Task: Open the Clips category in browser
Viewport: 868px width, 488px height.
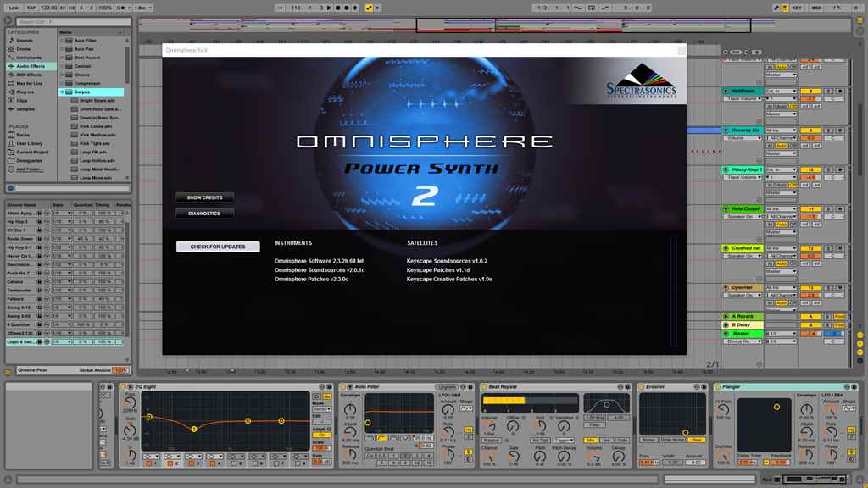Action: [21, 101]
